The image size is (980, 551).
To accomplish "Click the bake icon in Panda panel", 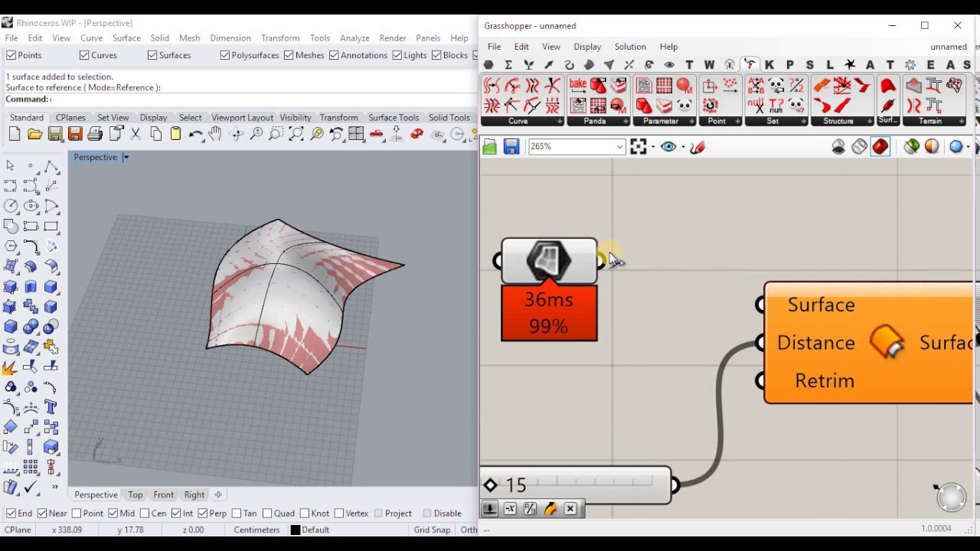I will 578,86.
